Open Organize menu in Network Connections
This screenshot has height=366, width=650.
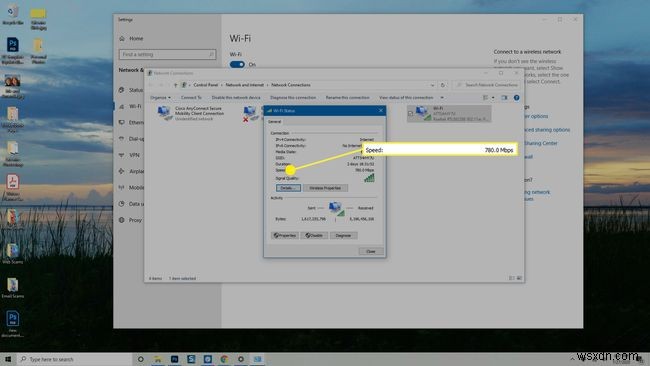point(160,97)
